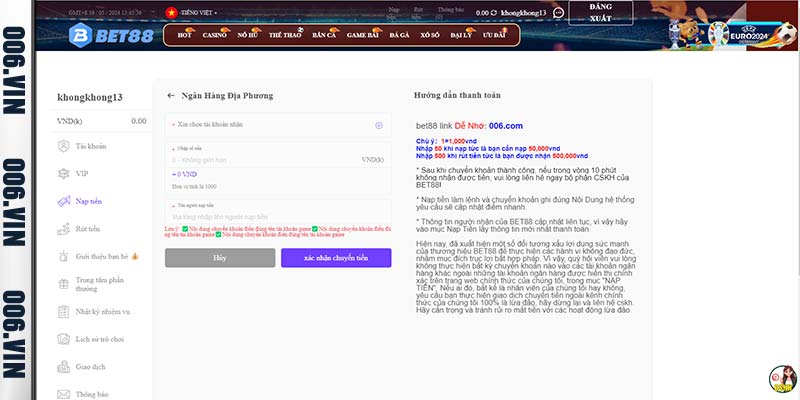The height and width of the screenshot is (400, 800).
Task: Open the XỔ SỐ menu
Action: click(x=430, y=35)
